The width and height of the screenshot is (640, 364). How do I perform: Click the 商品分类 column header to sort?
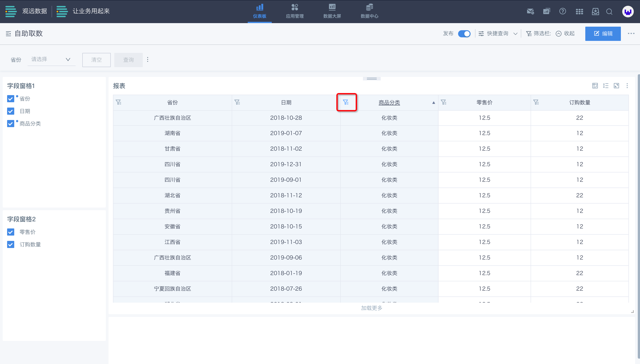pyautogui.click(x=389, y=102)
